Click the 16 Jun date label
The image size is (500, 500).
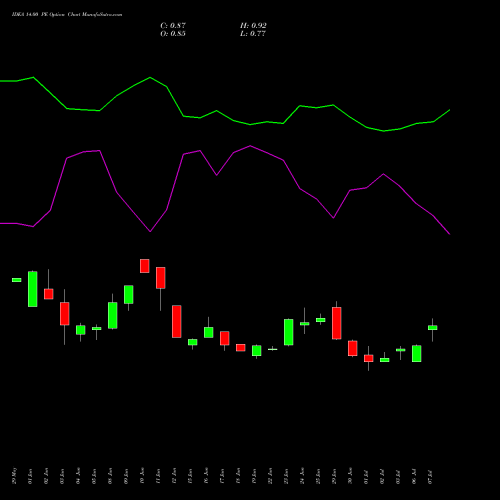tap(206, 476)
